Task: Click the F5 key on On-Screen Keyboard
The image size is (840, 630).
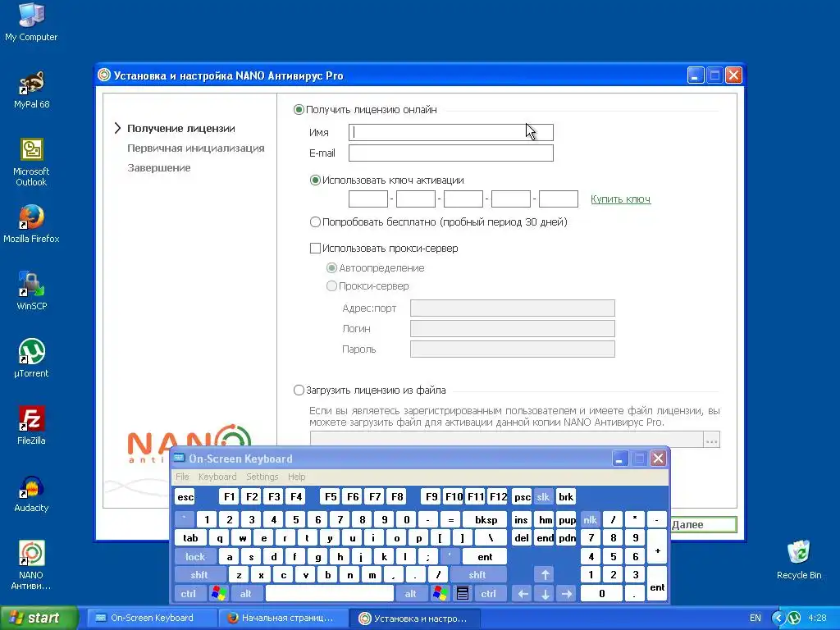Action: pos(331,496)
